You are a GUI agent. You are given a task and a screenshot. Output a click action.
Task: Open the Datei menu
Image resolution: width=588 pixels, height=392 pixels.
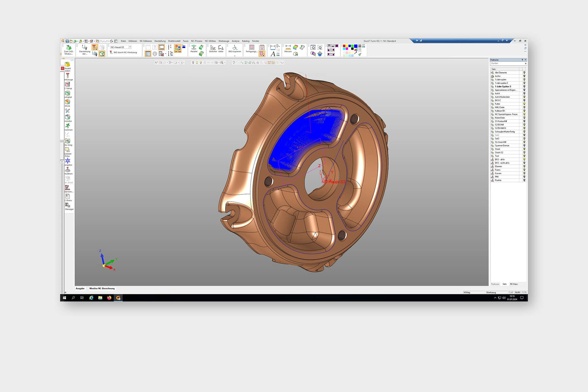(x=123, y=41)
